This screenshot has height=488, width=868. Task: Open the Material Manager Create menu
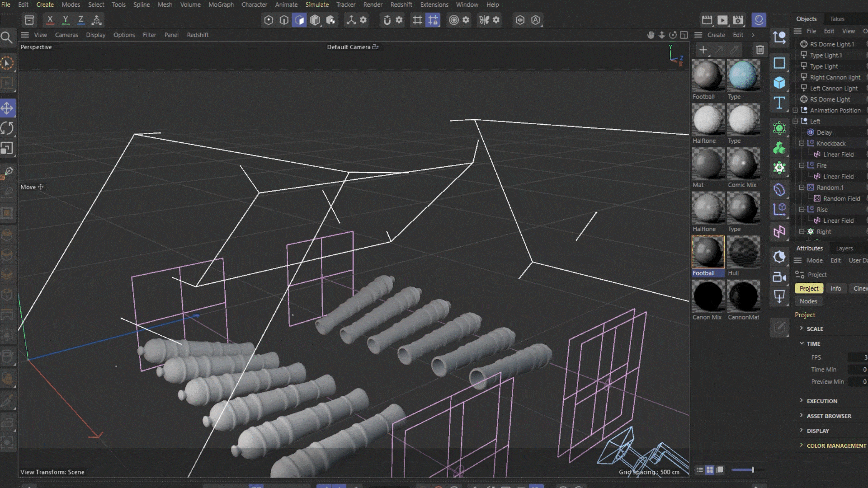tap(716, 35)
